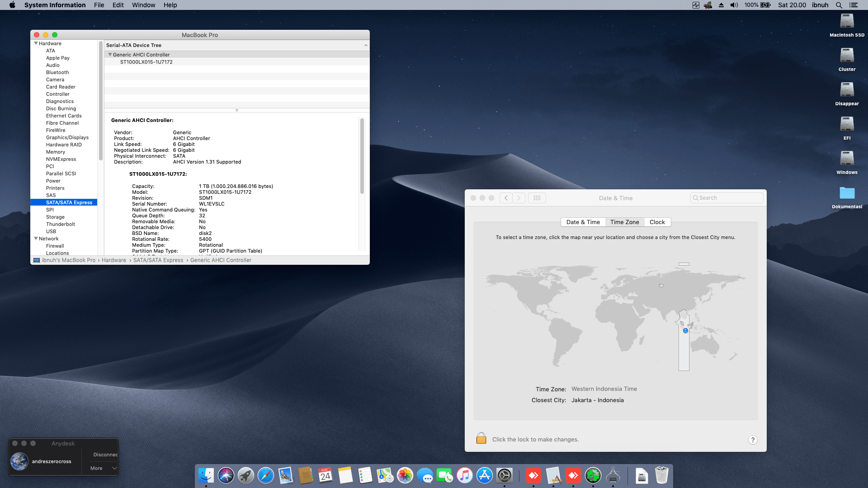Open Finder from the Dock
The image size is (868, 488).
pyautogui.click(x=206, y=475)
